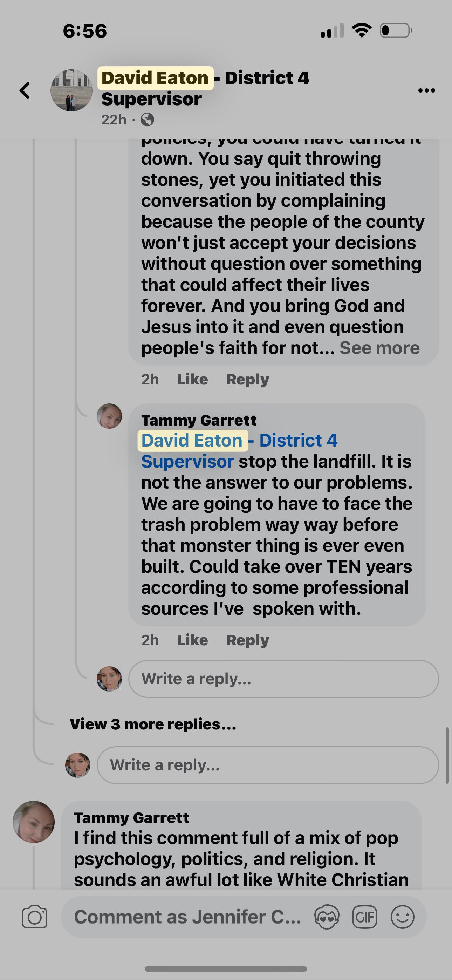Screen dimensions: 452x980
Task: Reply to the stop the landfill comment
Action: [247, 640]
